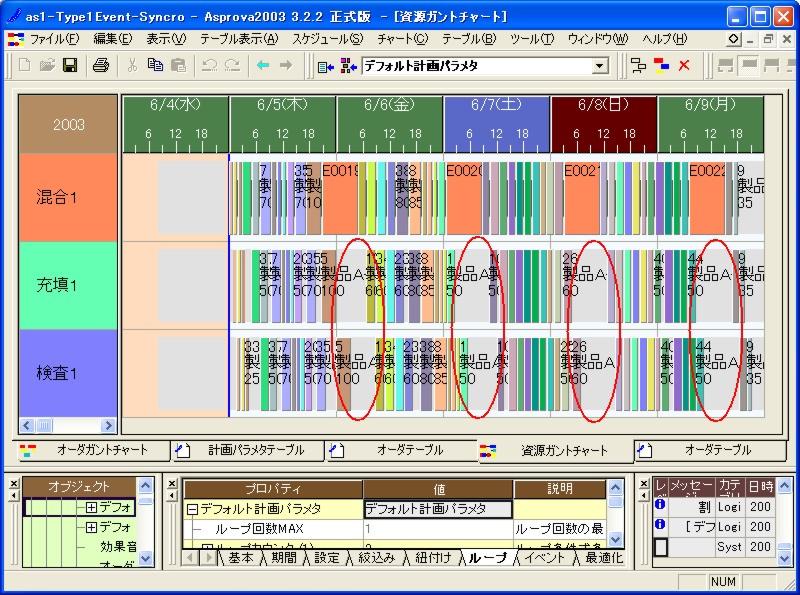800x595 pixels.
Task: Open the ツール(T) menu
Action: tap(532, 39)
